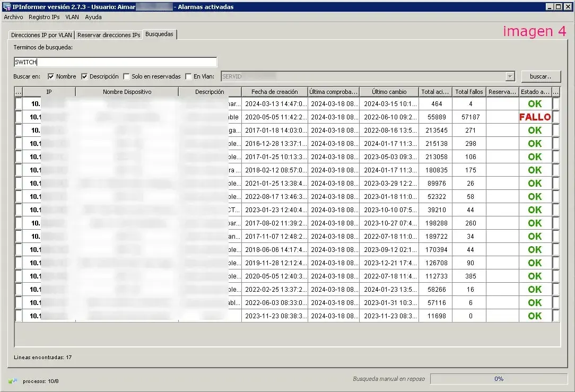This screenshot has height=392, width=575.
Task: Enable the Solo en reservadas checkbox
Action: coord(126,76)
